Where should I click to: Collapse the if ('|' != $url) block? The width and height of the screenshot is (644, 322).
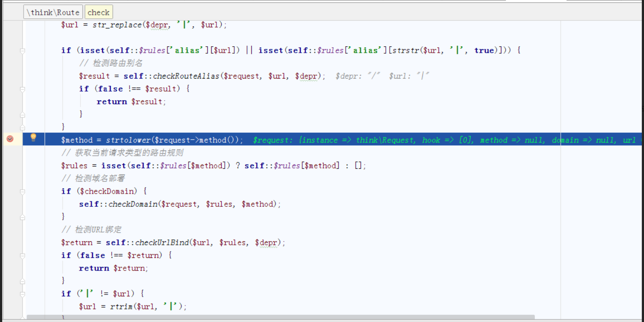point(22,294)
